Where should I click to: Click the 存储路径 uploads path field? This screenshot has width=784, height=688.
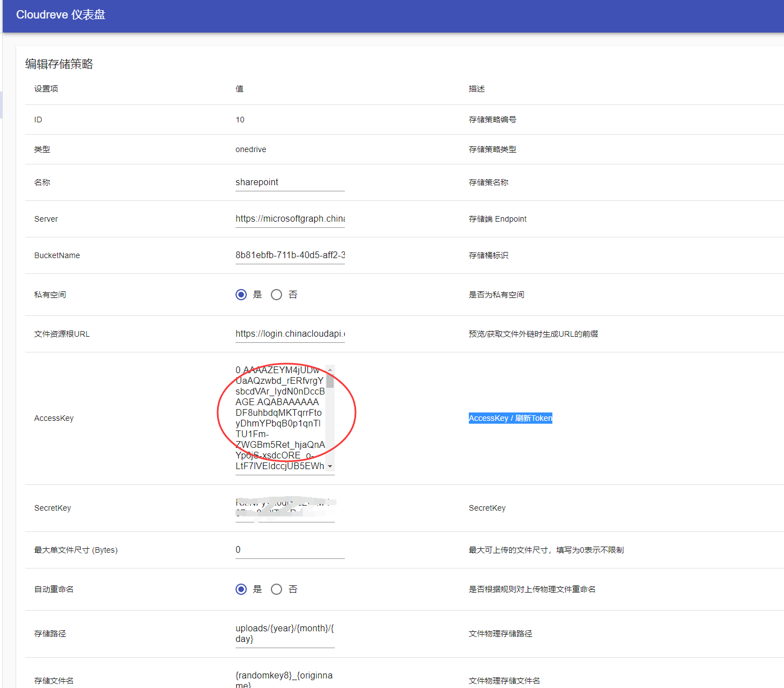tap(285, 634)
